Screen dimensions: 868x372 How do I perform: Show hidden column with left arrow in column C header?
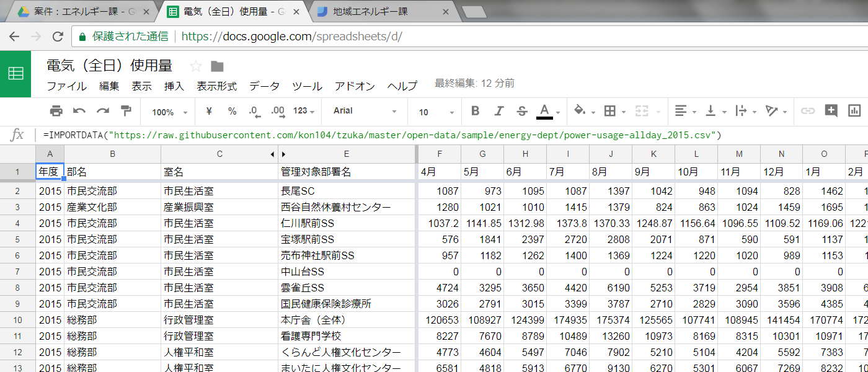coord(273,154)
